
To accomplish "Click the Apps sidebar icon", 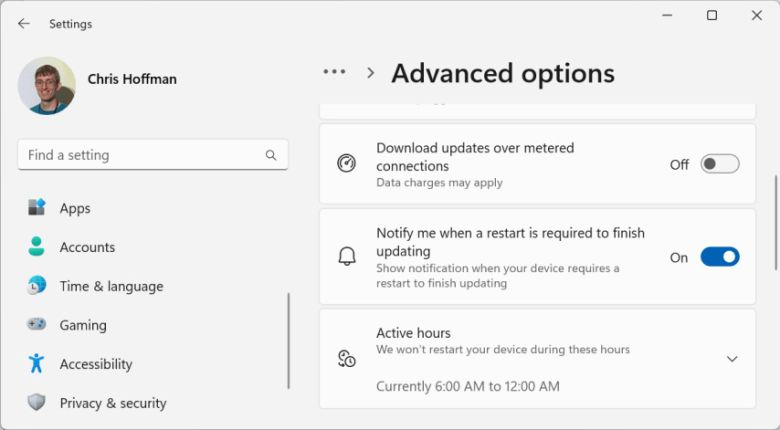I will click(x=37, y=208).
